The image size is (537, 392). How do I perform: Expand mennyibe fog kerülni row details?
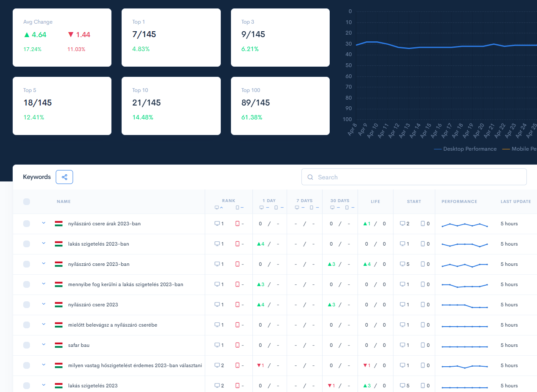pos(43,284)
